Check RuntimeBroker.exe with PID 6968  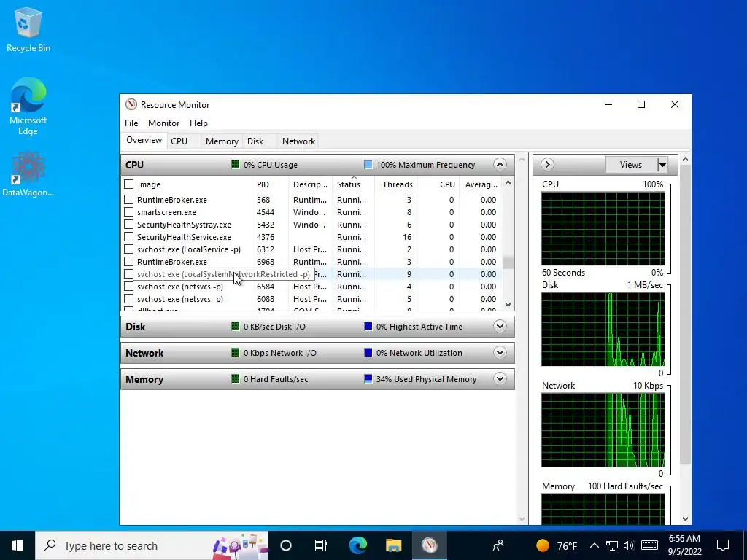pyautogui.click(x=128, y=262)
